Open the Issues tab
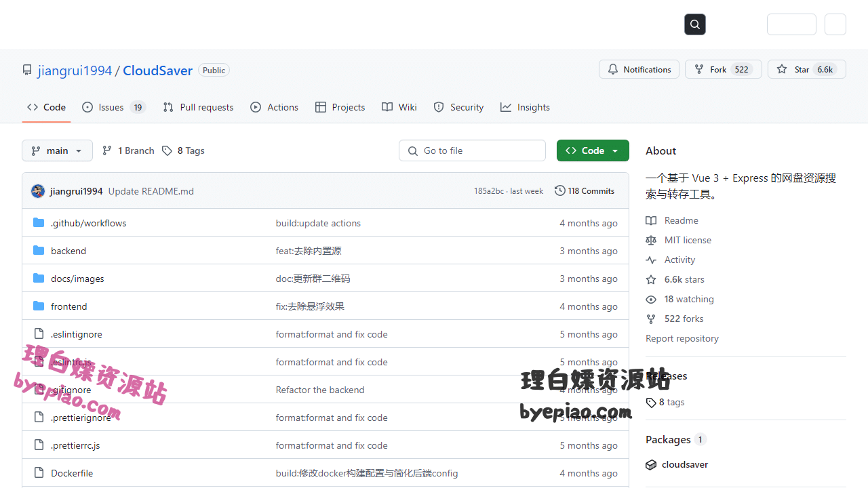The image size is (868, 488). pyautogui.click(x=114, y=107)
